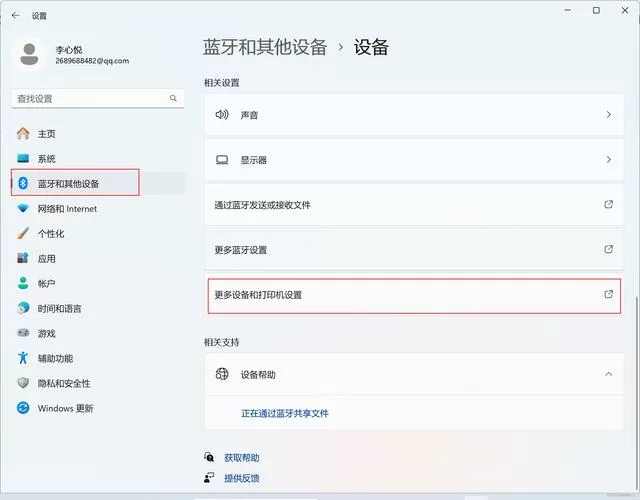
Task: Open 更多蓝牙设置
Action: [x=414, y=249]
